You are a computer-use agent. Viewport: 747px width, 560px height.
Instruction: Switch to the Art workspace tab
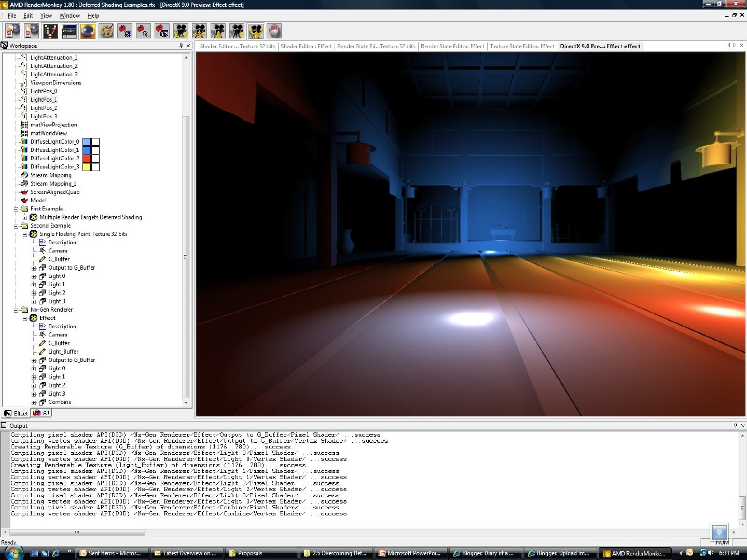[x=41, y=413]
